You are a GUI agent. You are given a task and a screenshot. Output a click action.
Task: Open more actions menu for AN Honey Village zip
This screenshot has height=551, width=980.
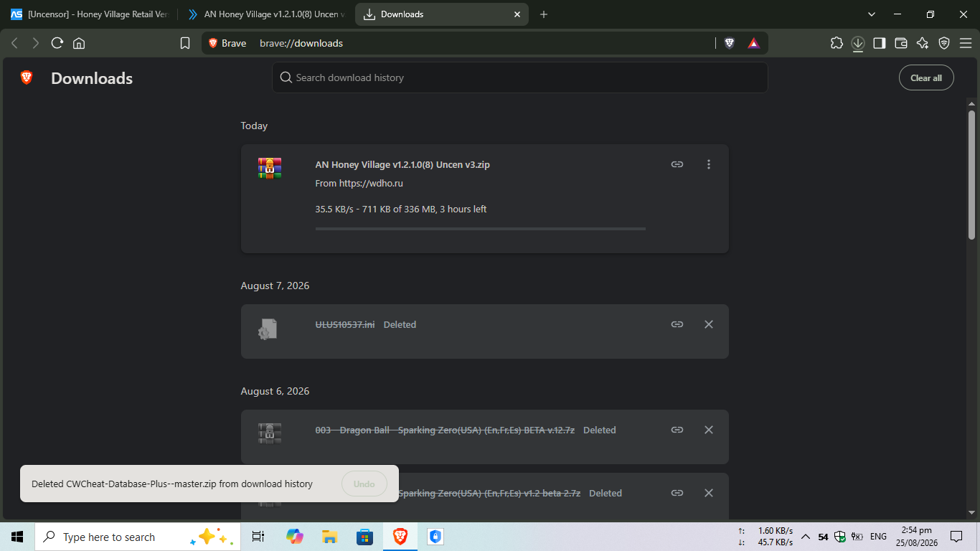point(709,164)
